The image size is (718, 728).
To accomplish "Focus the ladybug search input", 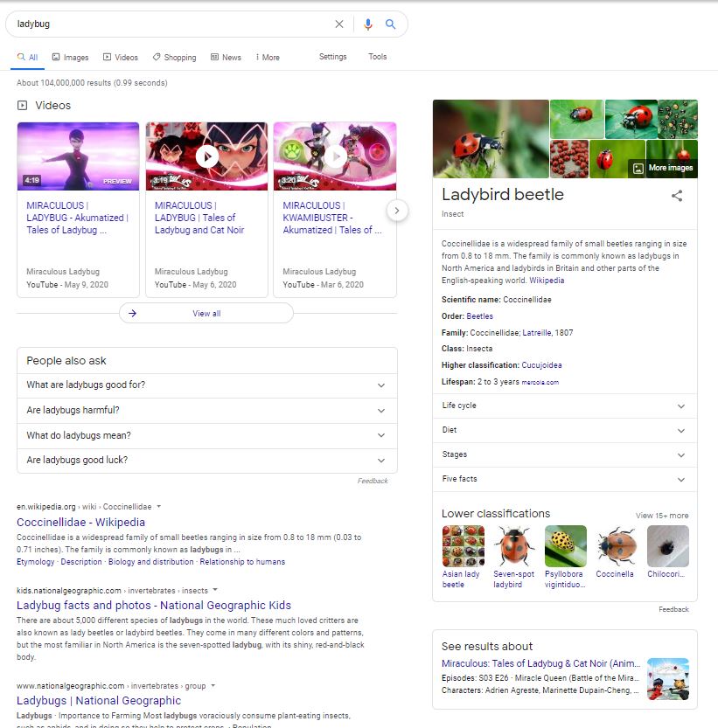I will [x=172, y=24].
